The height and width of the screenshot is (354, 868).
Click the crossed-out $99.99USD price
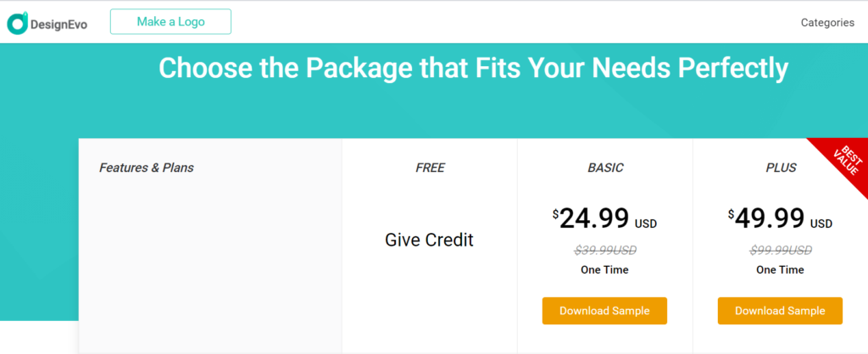pos(781,251)
